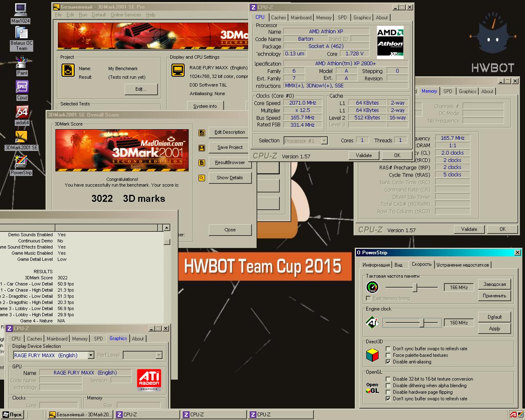Open the Информация tab in PowerStrip
Viewport: 525px width, 420px height.
tap(376, 265)
